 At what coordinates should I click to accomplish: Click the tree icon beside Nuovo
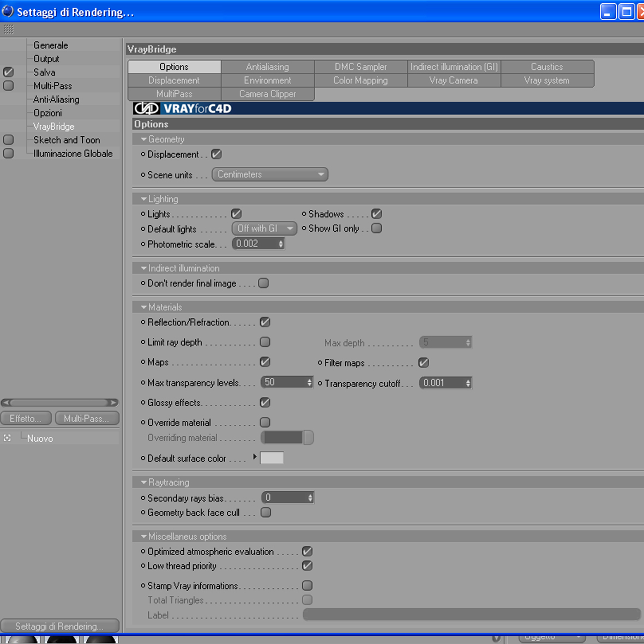tap(7, 438)
